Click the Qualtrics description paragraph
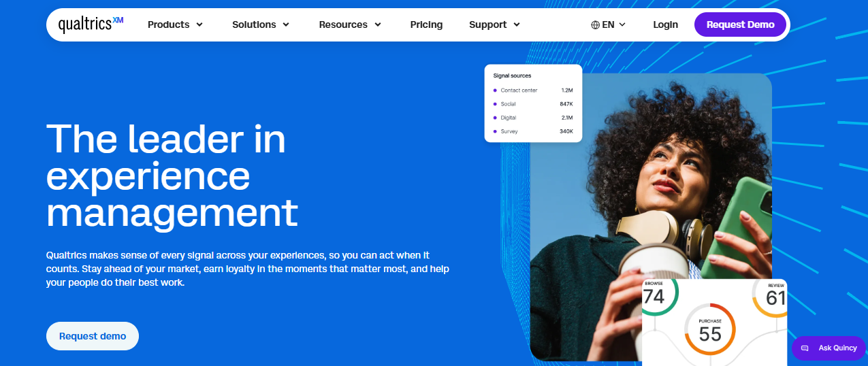The width and height of the screenshot is (868, 366). point(248,269)
